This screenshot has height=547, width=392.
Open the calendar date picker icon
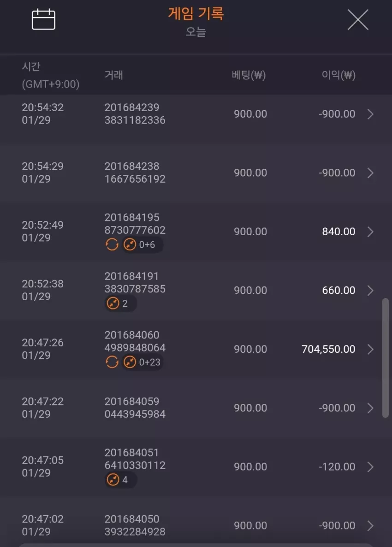(x=44, y=19)
